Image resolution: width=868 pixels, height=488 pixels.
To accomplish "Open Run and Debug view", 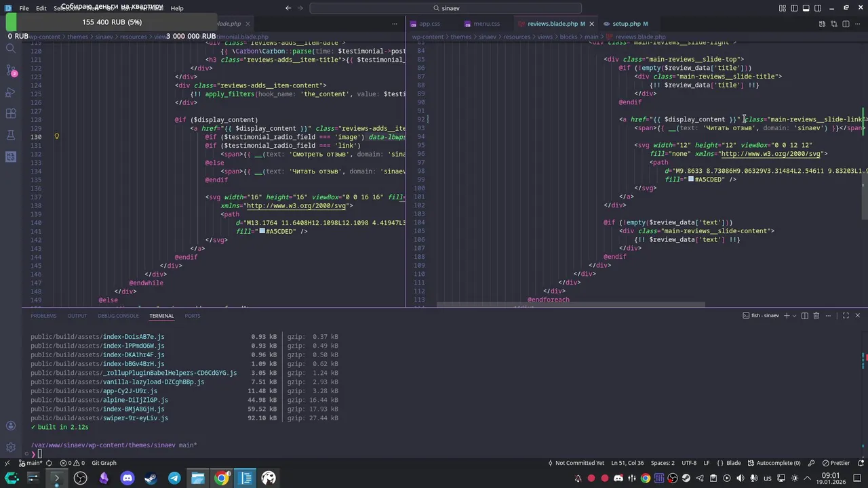I will pos(10,92).
